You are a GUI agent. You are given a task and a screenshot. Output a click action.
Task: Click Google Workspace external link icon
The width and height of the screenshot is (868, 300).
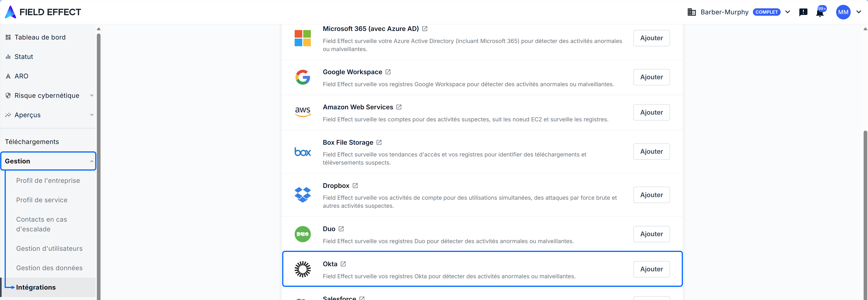[388, 72]
